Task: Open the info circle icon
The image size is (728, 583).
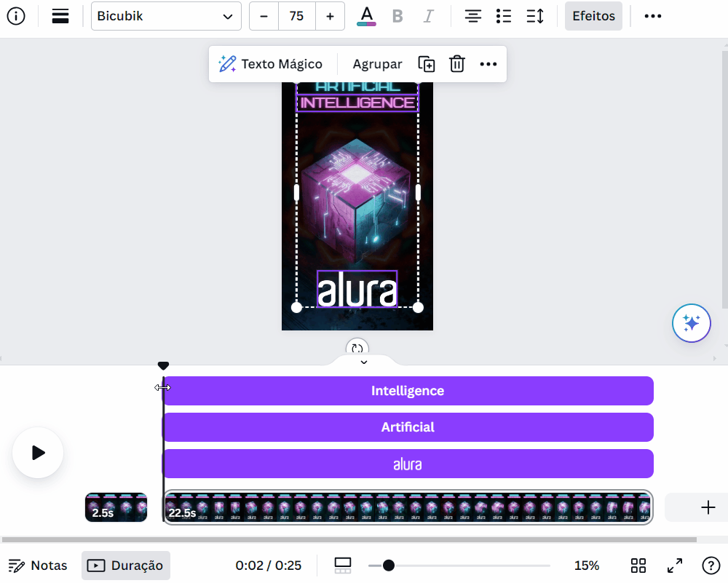Action: [16, 16]
